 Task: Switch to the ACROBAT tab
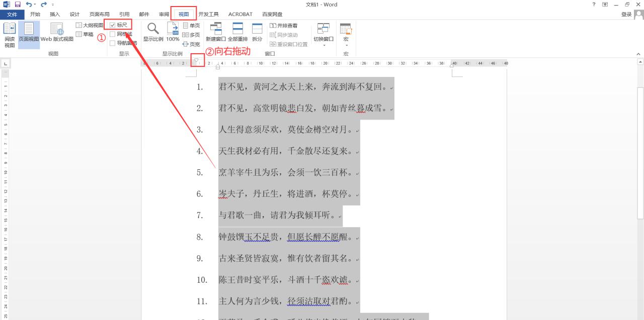pyautogui.click(x=240, y=14)
